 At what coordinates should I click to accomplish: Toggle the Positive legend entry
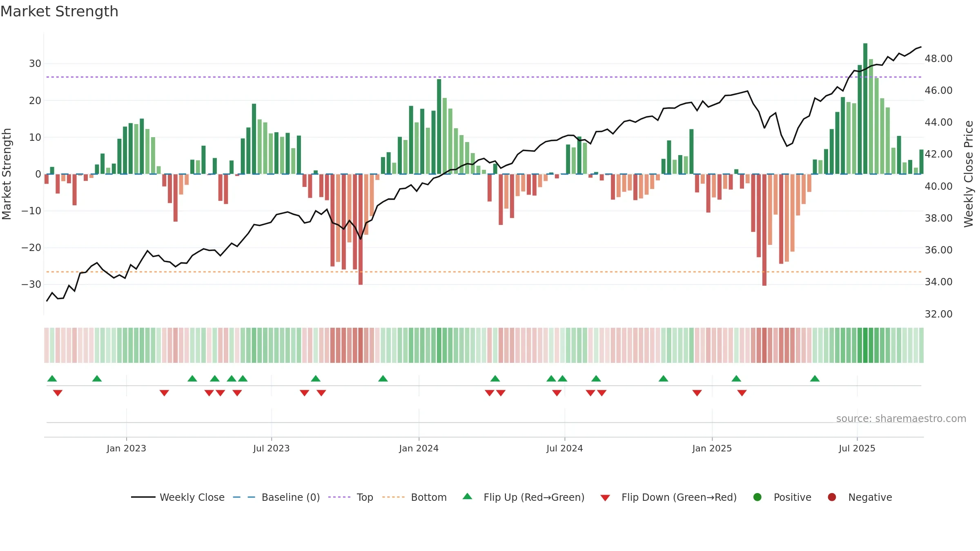(x=782, y=497)
